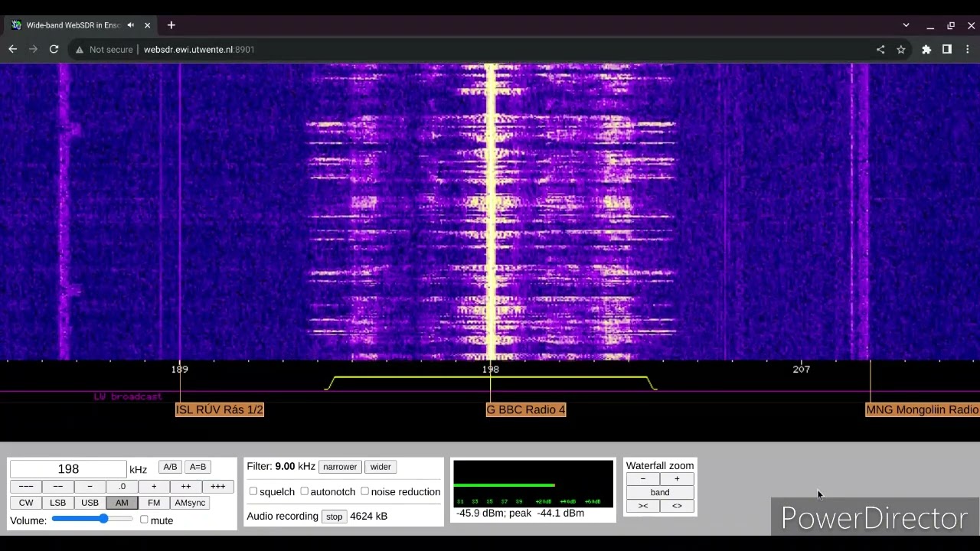
Task: Open the browser extensions puzzle icon
Action: coord(926,49)
